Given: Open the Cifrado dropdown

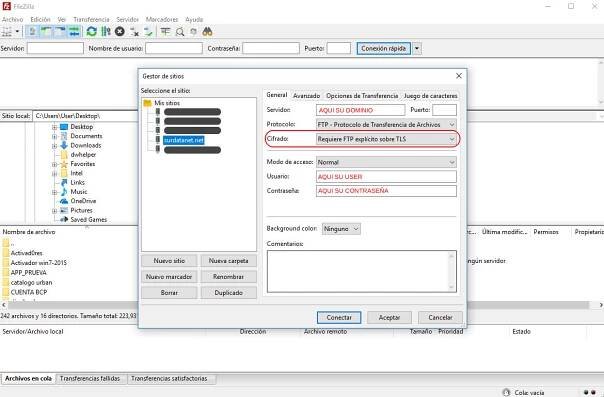Looking at the screenshot, I should 386,139.
